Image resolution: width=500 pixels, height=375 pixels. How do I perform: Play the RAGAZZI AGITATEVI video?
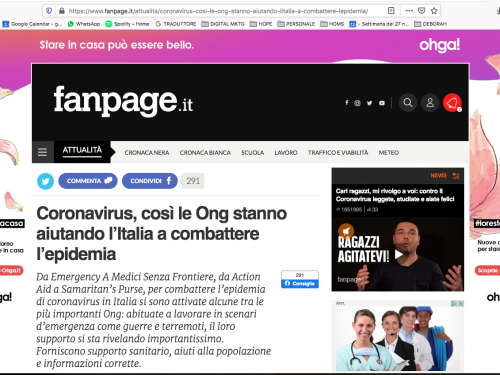399,255
